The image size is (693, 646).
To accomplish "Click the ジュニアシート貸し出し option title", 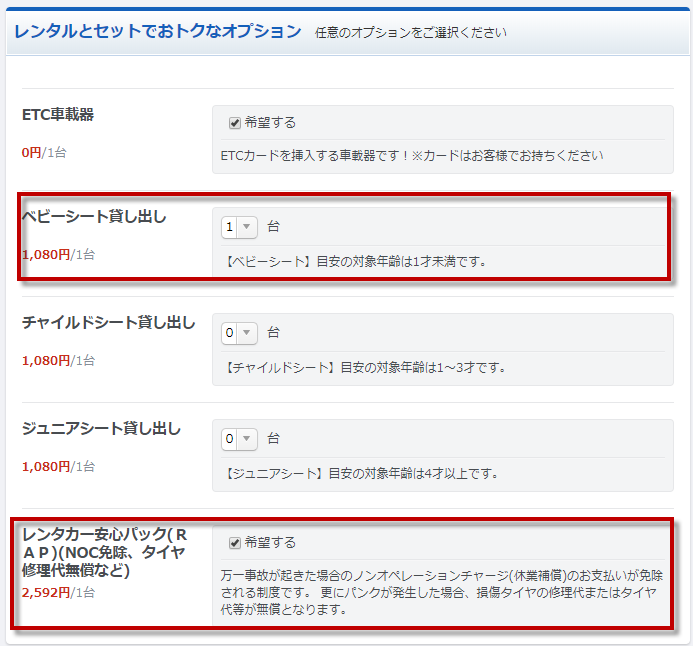I will point(101,429).
